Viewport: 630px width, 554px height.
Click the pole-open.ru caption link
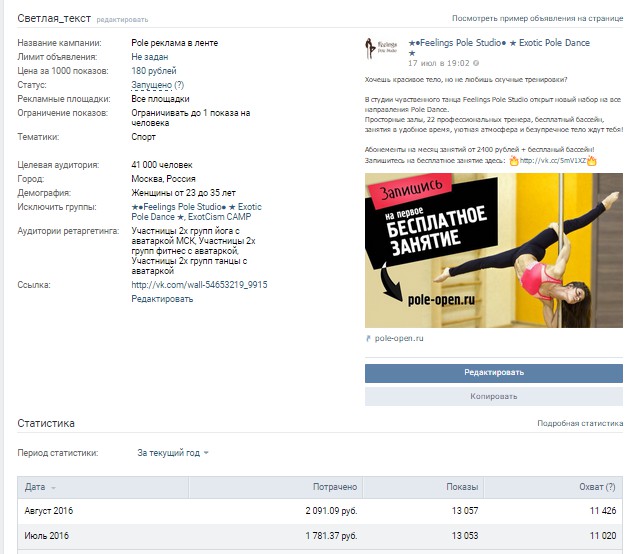coord(399,339)
